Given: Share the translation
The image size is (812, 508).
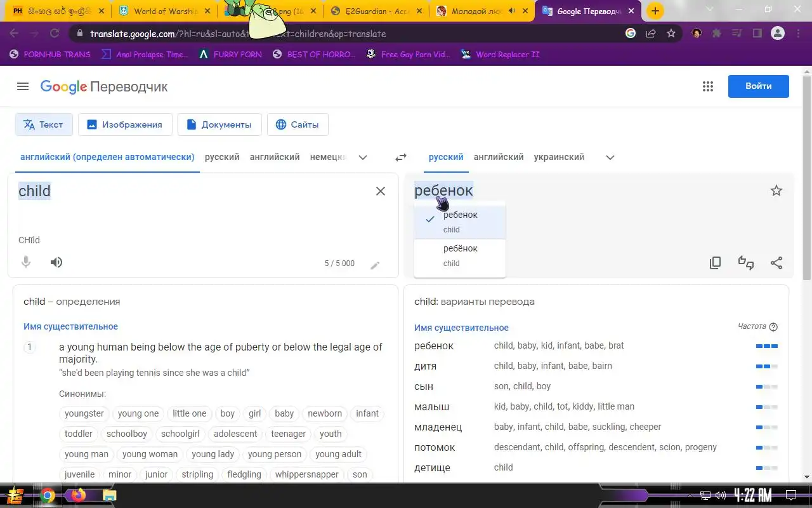Looking at the screenshot, I should (x=776, y=263).
